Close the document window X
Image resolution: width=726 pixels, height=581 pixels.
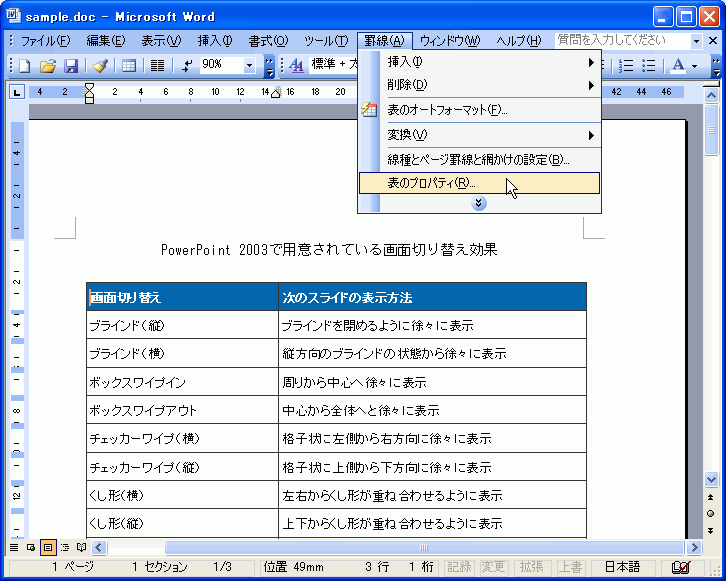(x=713, y=41)
